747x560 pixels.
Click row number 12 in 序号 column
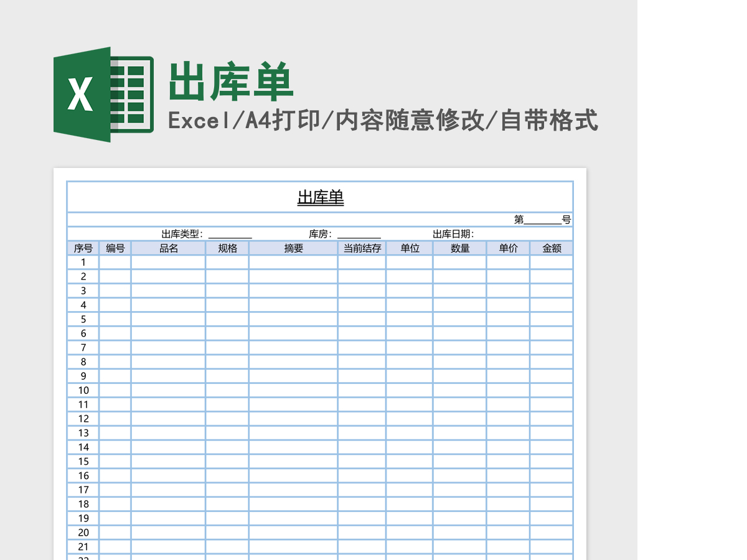click(x=83, y=419)
